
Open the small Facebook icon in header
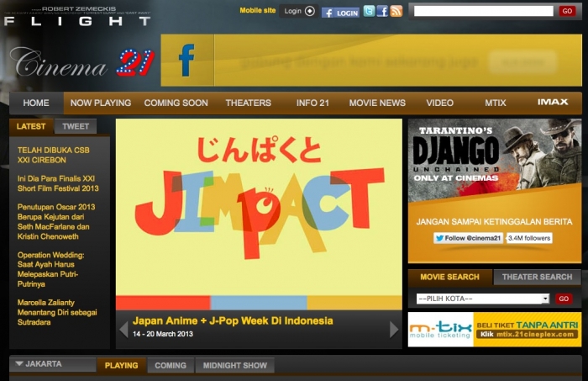[382, 11]
